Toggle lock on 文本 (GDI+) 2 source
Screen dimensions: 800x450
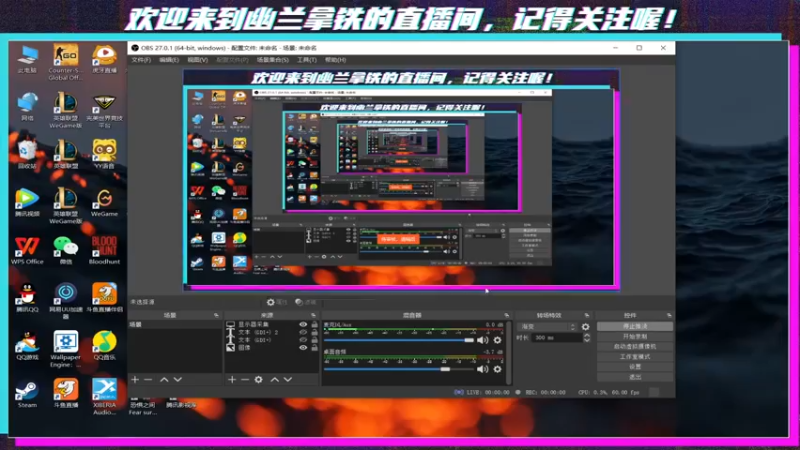coord(314,332)
